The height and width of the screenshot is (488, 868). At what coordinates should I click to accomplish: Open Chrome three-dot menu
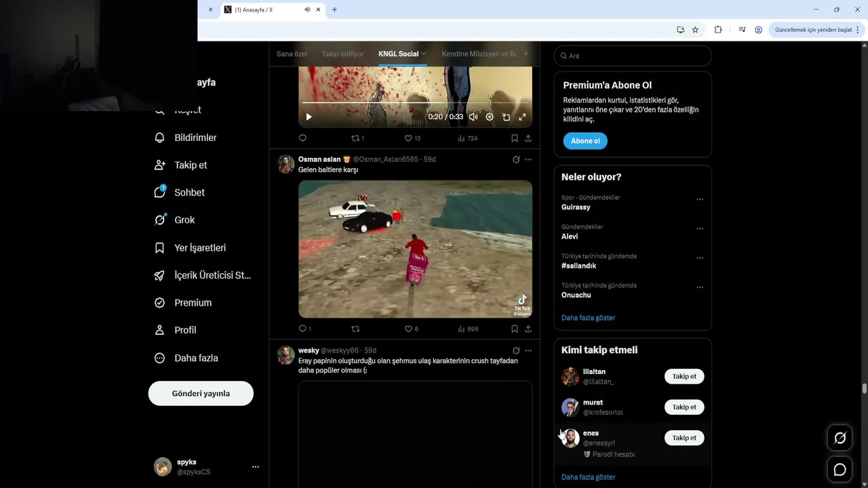pos(859,30)
